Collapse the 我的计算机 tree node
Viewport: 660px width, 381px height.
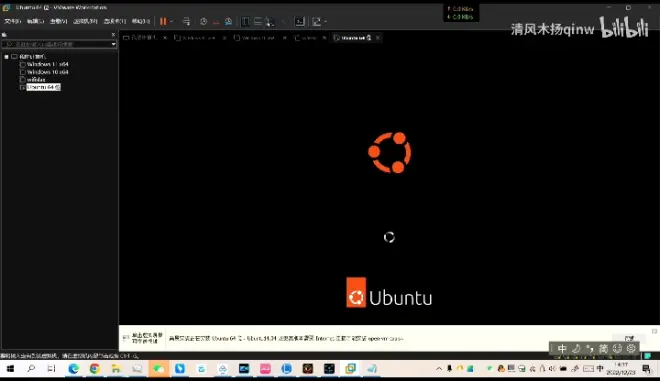coord(6,56)
